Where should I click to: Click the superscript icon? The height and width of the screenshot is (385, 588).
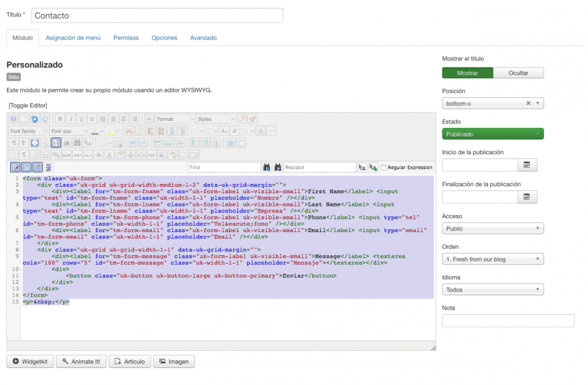click(235, 131)
